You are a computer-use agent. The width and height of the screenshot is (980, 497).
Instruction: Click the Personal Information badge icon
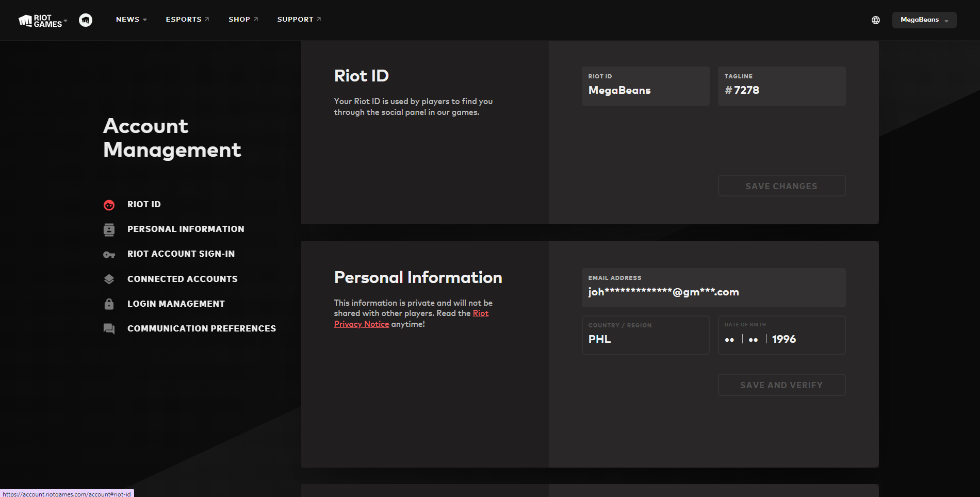(109, 229)
